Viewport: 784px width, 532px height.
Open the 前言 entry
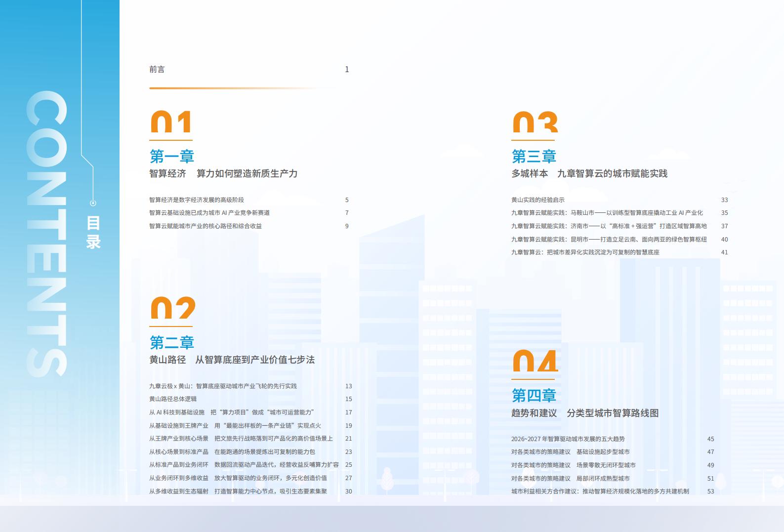pos(157,70)
